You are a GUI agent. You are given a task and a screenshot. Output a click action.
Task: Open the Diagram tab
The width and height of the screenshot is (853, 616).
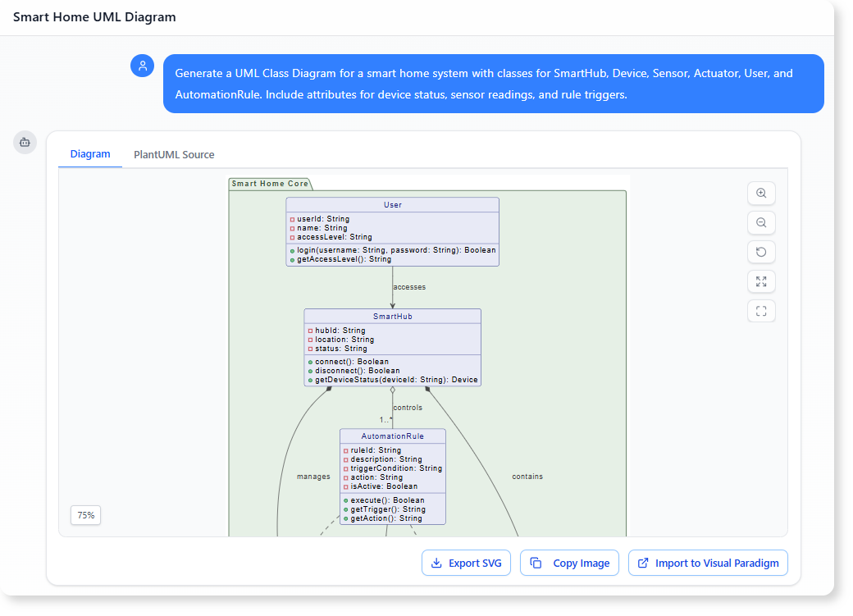coord(90,154)
